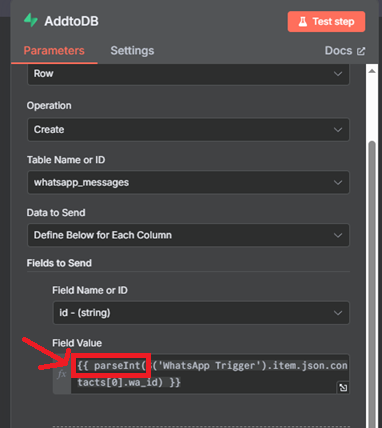Click the Field Value label
This screenshot has width=382, height=428.
point(77,343)
